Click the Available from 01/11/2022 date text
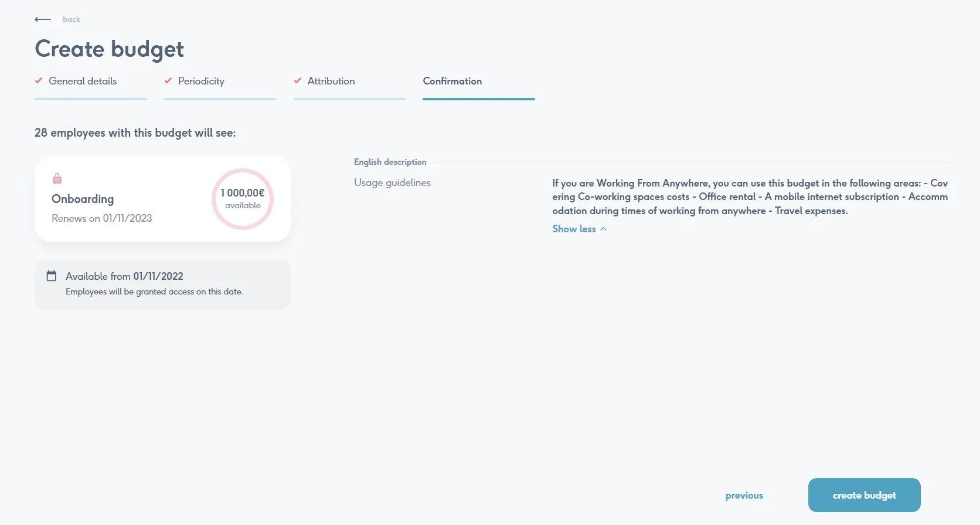The width and height of the screenshot is (980, 525). (x=124, y=276)
